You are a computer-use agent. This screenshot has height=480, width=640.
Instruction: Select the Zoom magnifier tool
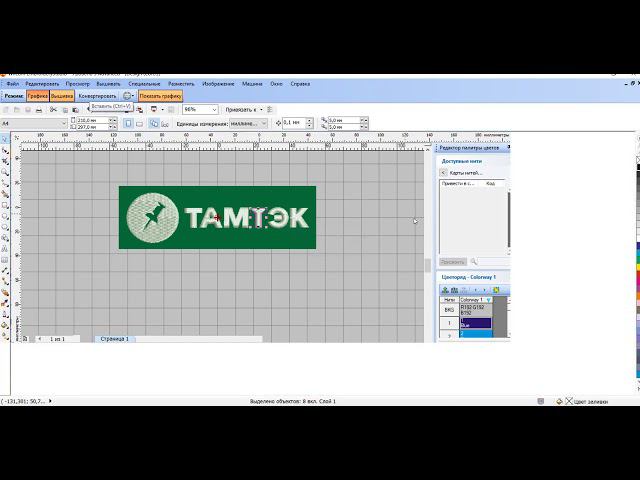click(5, 172)
